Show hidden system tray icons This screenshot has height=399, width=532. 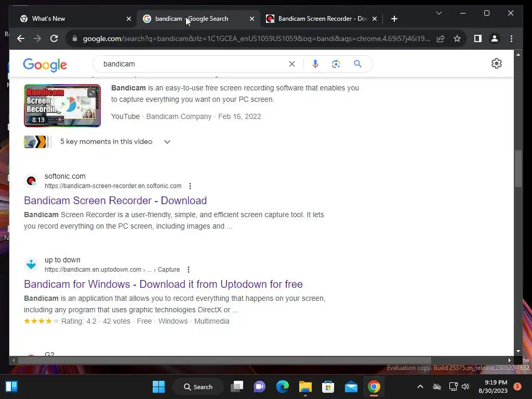pos(420,387)
